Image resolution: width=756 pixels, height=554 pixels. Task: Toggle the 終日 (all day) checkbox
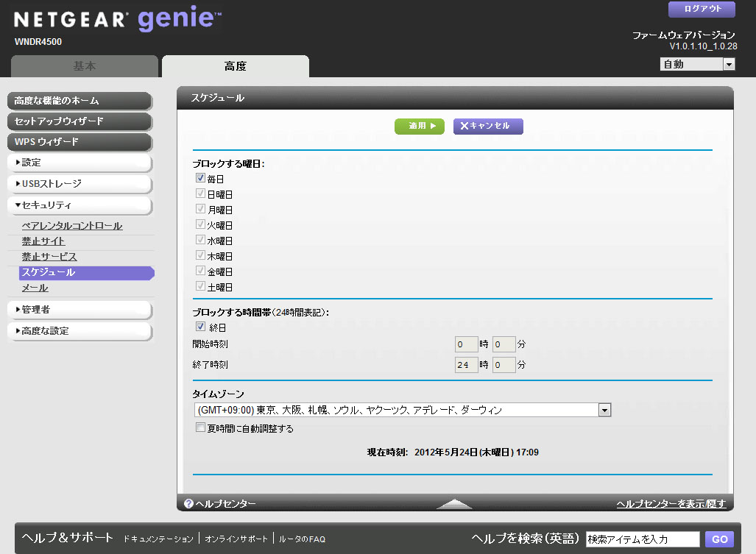click(200, 327)
